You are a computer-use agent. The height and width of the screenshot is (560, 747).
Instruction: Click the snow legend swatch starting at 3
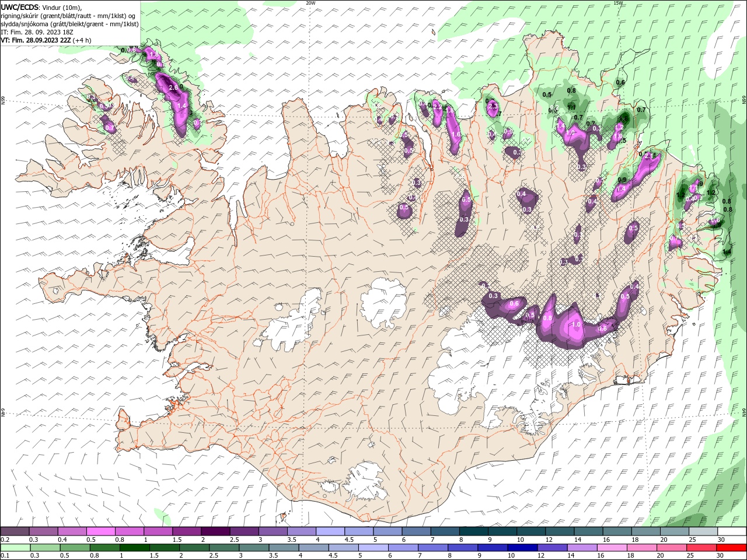coord(272,531)
